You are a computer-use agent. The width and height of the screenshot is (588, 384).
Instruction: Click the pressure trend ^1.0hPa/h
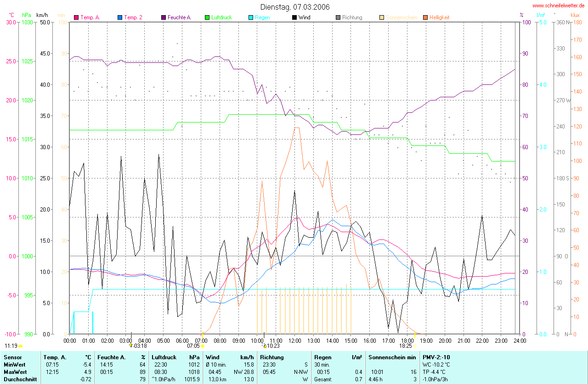pyautogui.click(x=164, y=379)
